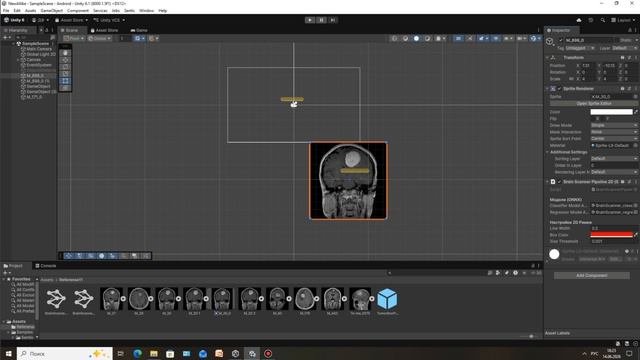Toggle the Brain Scanner Pipeline script checkbox
Viewport: 640px width, 360px height.
click(x=560, y=182)
